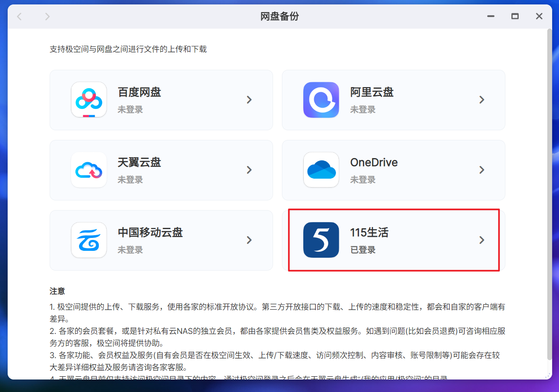Click the China Mobile Cloud (中国移动云盘) icon
The width and height of the screenshot is (559, 392).
click(x=89, y=240)
